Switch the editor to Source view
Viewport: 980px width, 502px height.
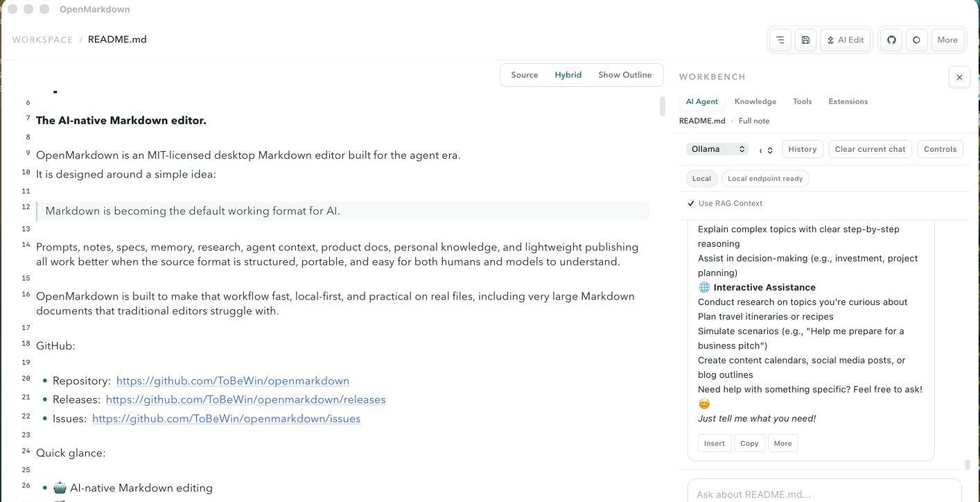click(x=524, y=74)
